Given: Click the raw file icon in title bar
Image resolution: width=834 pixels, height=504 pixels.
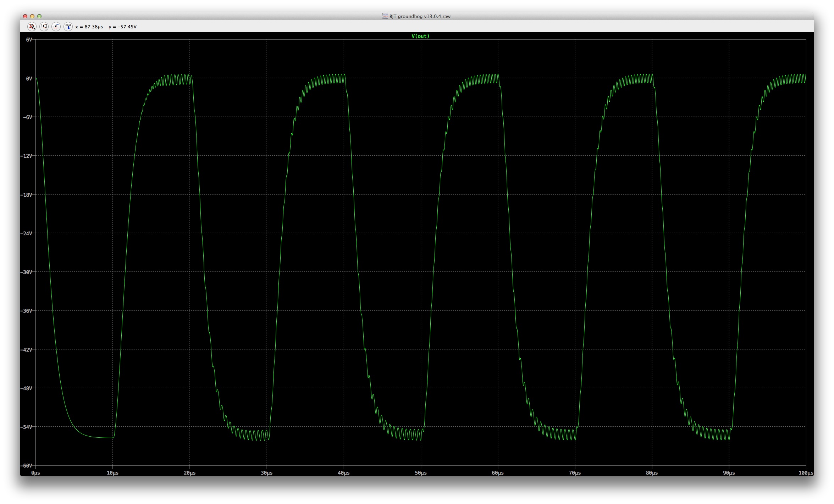Looking at the screenshot, I should tap(385, 16).
